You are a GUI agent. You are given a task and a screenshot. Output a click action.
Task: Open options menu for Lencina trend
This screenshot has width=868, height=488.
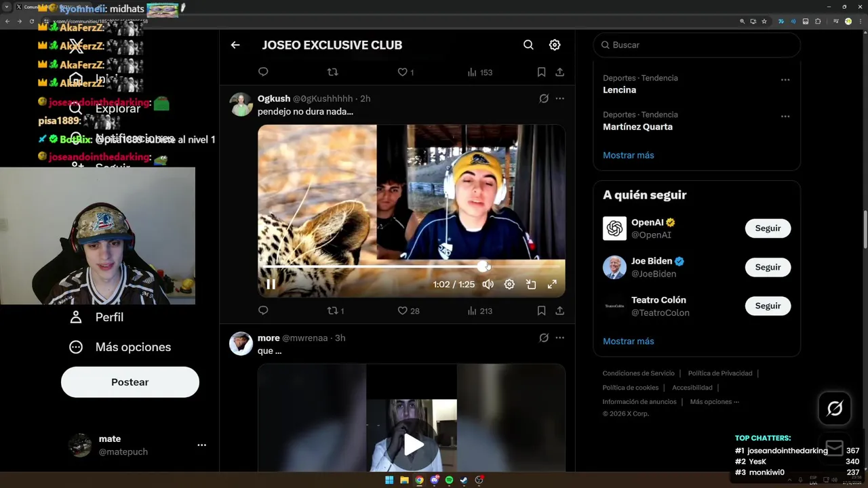pos(785,79)
